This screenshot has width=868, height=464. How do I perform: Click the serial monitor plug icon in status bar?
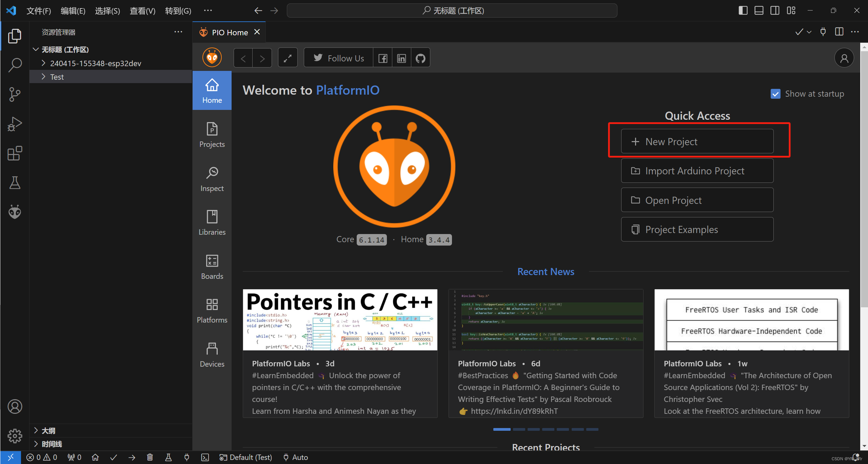[x=186, y=458]
